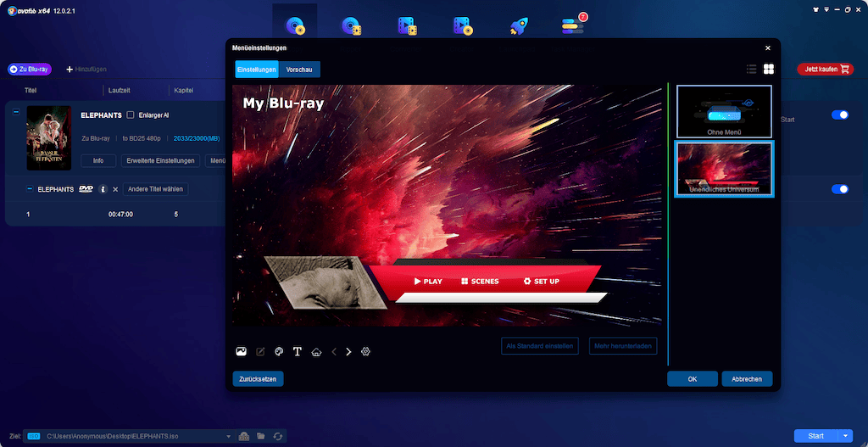Switch to list view of templates
This screenshot has width=868, height=447.
point(751,70)
